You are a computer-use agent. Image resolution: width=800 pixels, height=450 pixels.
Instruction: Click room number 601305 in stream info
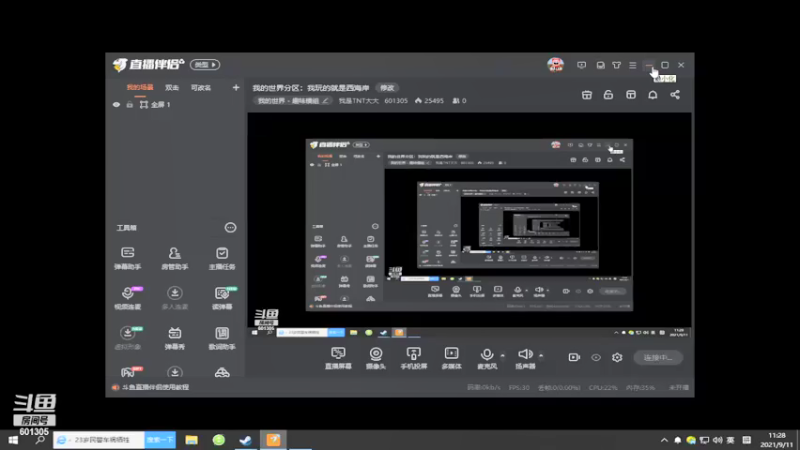click(396, 101)
